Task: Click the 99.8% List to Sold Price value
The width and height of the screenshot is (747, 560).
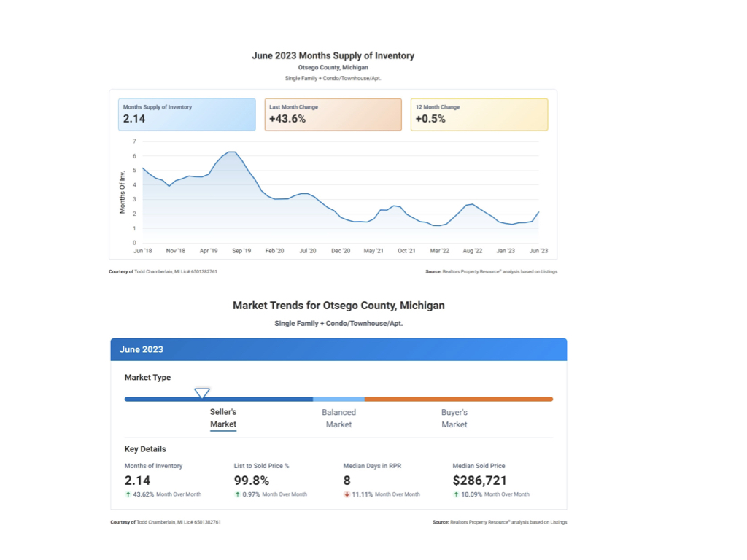Action: 252,481
